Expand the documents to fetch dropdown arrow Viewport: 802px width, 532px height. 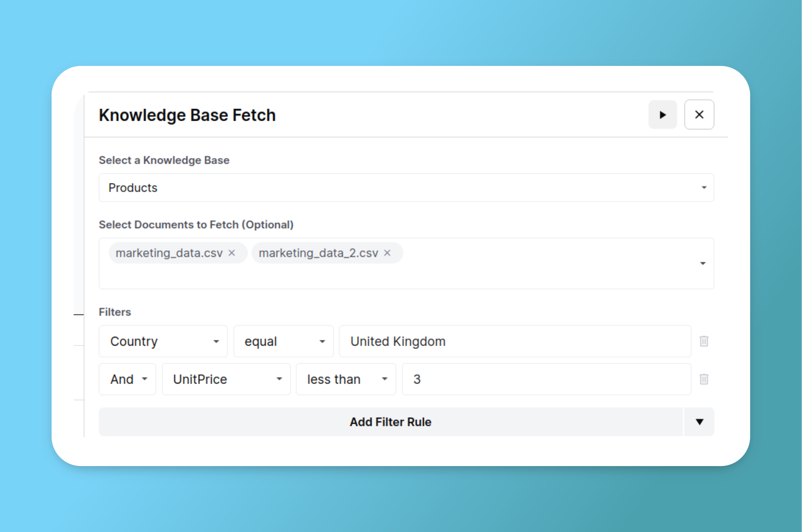tap(703, 263)
